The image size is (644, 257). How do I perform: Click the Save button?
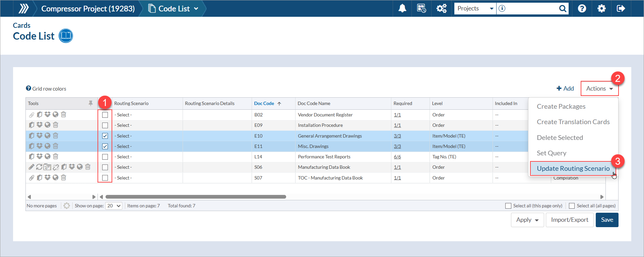[x=607, y=220]
